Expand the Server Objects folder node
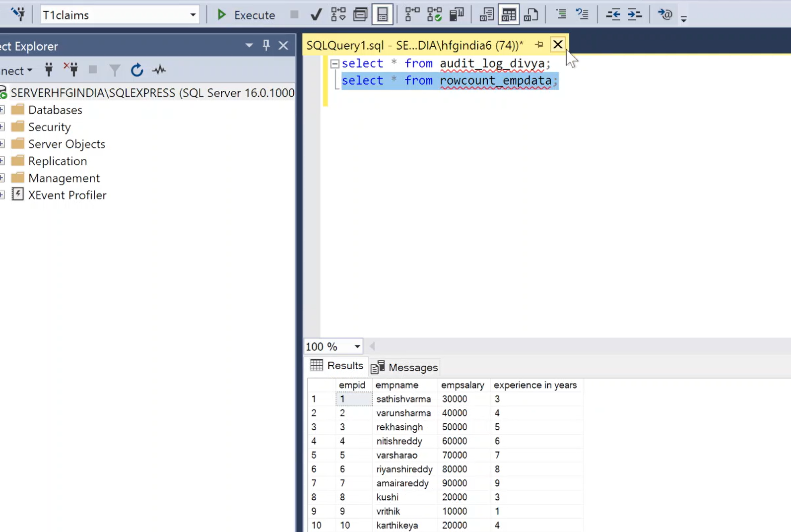 point(2,144)
